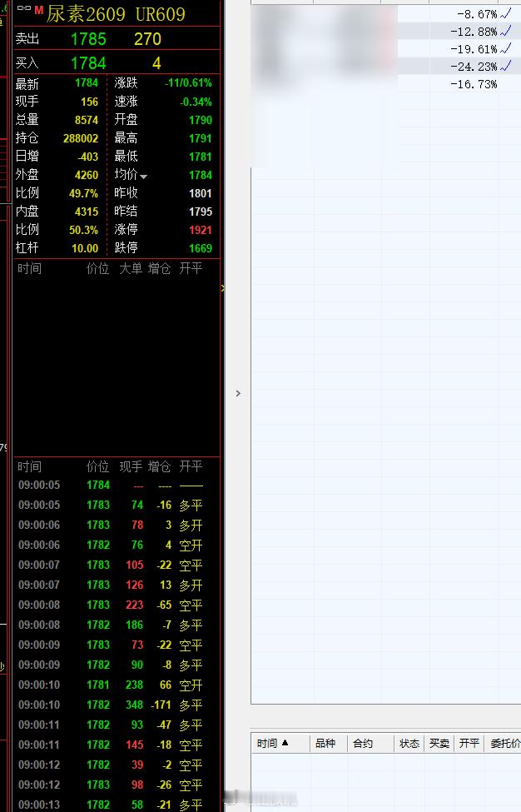Select the tick row with volume 105 空平
This screenshot has height=812, width=521.
(117, 565)
